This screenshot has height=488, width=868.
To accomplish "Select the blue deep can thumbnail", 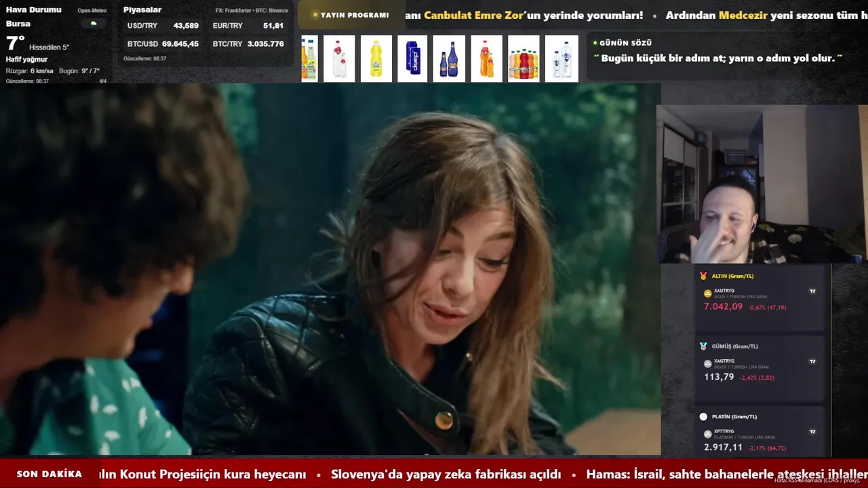I will pos(412,59).
